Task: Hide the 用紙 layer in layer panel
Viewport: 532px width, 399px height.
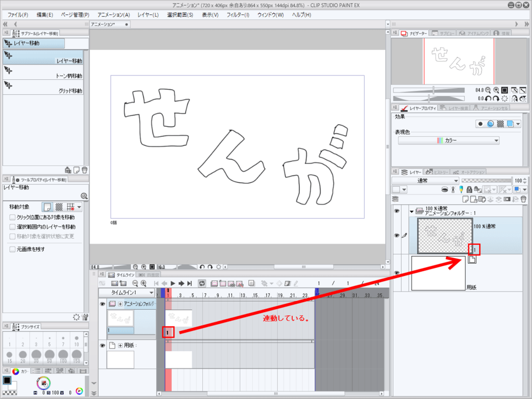Action: pos(396,273)
